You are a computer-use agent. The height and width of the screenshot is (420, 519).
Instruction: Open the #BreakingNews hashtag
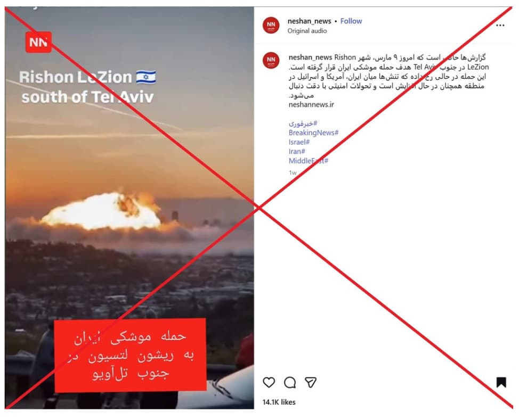[x=313, y=133]
